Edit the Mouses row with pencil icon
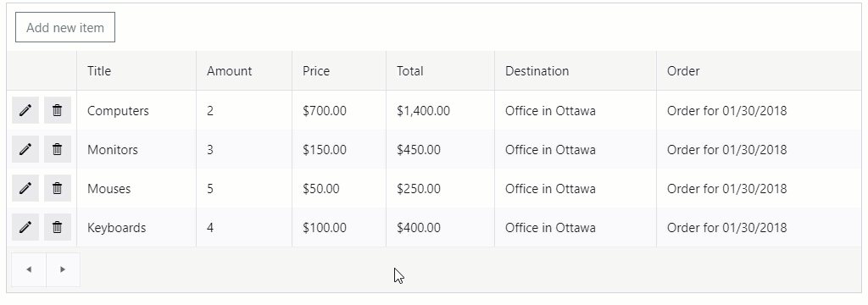The image size is (868, 305). [x=25, y=188]
